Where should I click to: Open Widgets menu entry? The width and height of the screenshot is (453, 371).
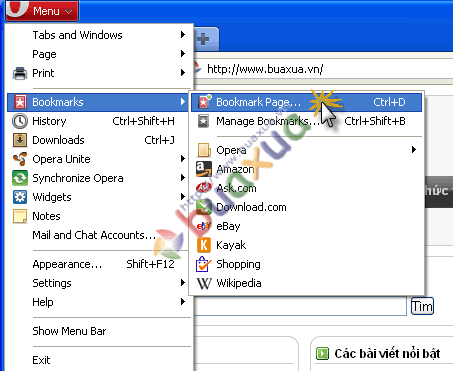tap(99, 197)
